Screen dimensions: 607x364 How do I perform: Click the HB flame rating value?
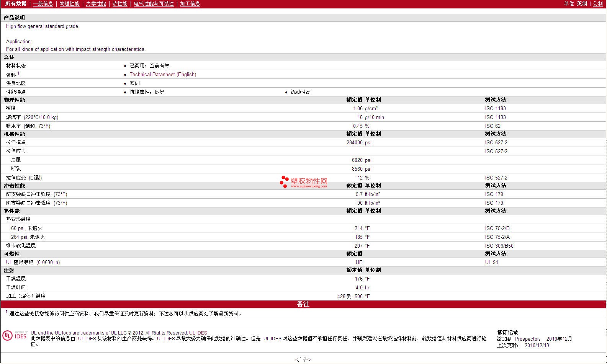[359, 263]
